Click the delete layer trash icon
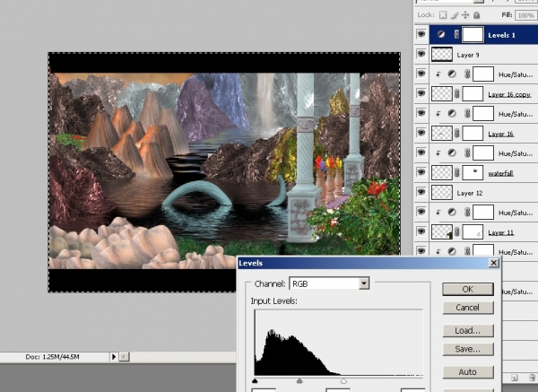 coord(532,378)
